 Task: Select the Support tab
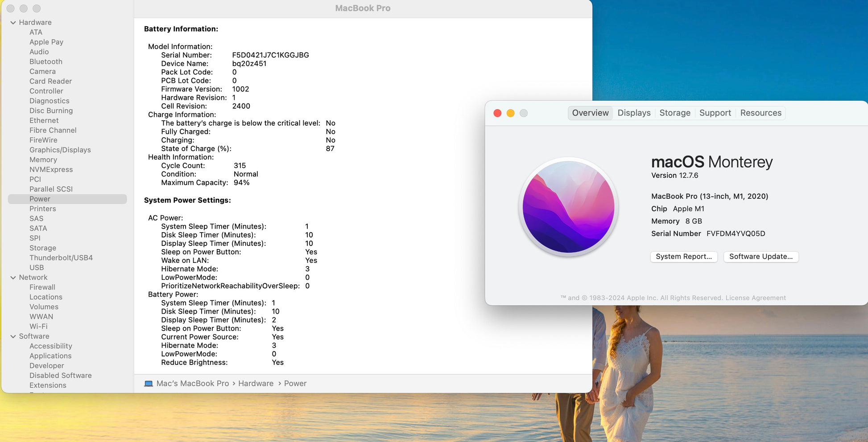point(715,113)
